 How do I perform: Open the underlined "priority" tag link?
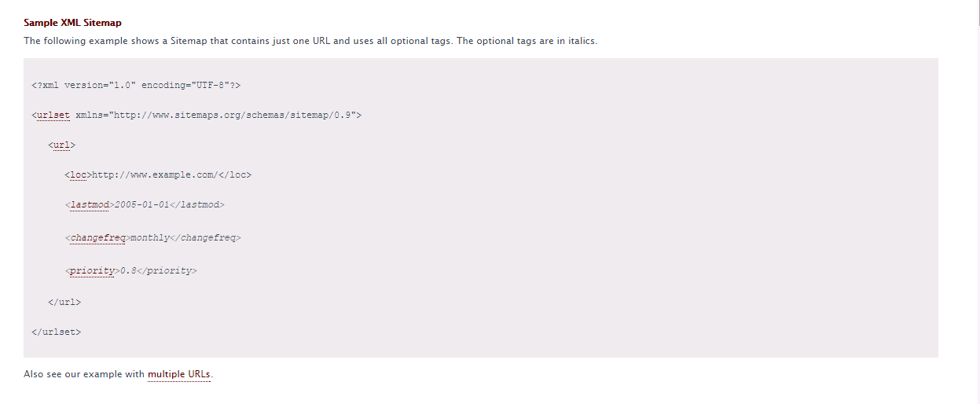click(x=92, y=270)
